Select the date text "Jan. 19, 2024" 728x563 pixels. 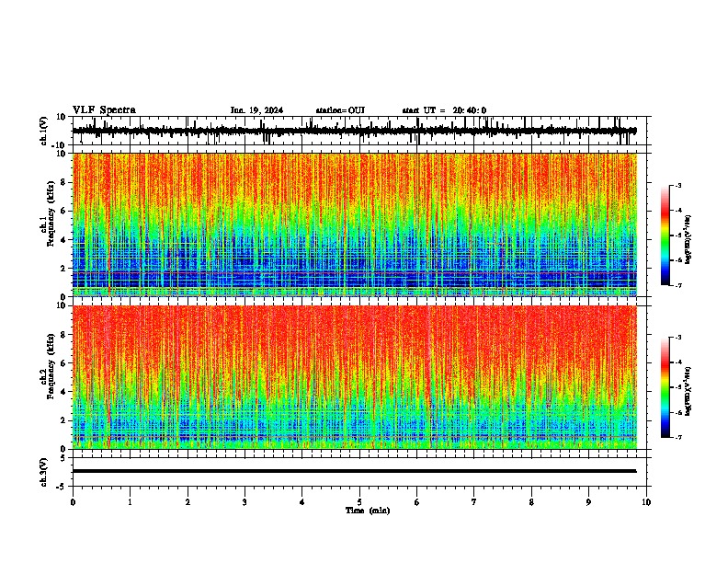(x=256, y=110)
